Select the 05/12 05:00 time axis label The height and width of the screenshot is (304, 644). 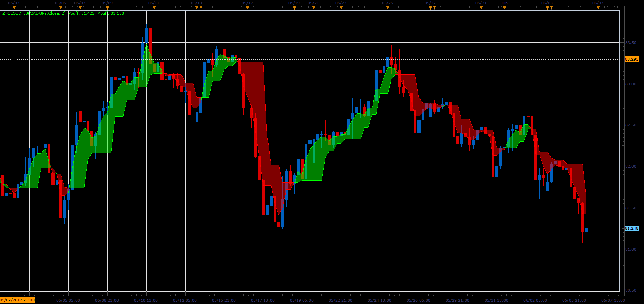[x=185, y=300]
